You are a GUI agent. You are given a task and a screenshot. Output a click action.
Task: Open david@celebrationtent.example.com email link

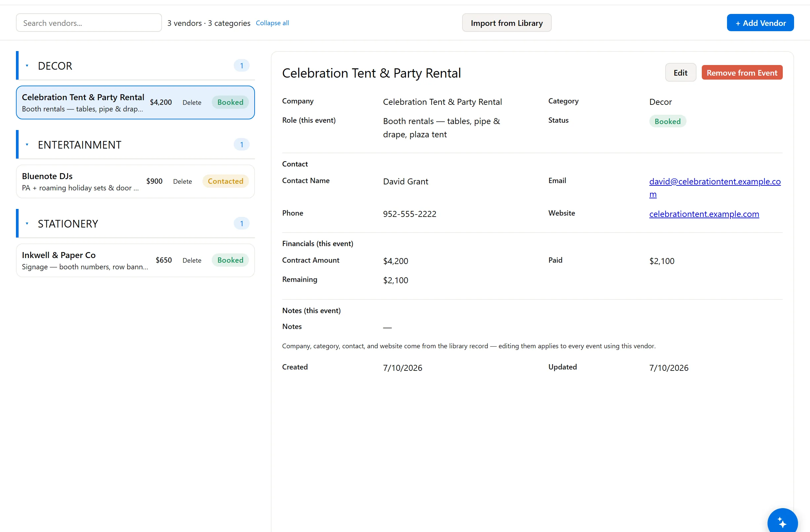715,188
